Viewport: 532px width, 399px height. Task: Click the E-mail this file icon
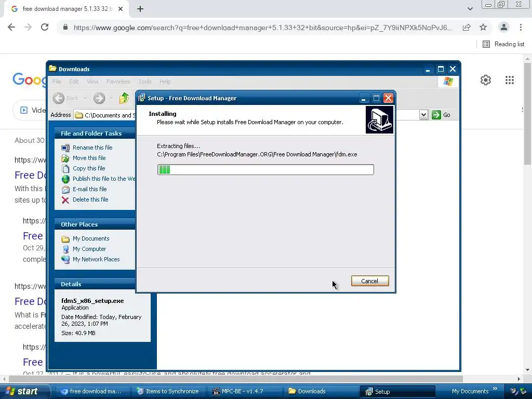[x=65, y=190]
